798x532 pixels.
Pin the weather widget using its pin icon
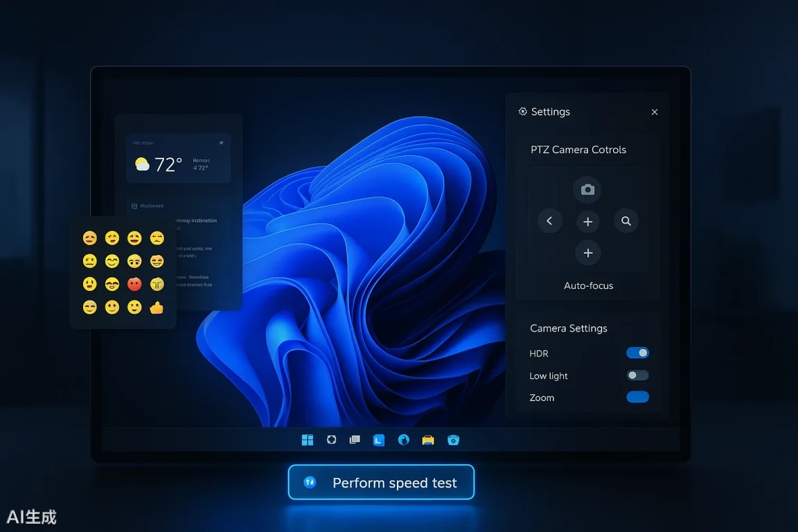point(221,143)
